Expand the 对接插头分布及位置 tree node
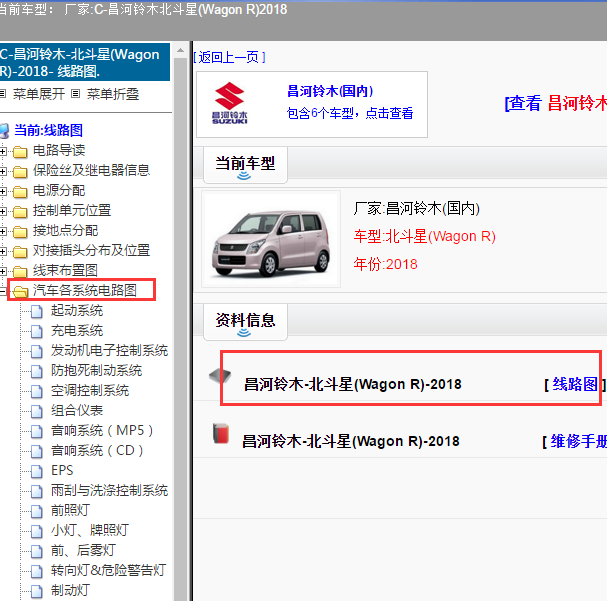This screenshot has width=607, height=601. [x=3, y=252]
